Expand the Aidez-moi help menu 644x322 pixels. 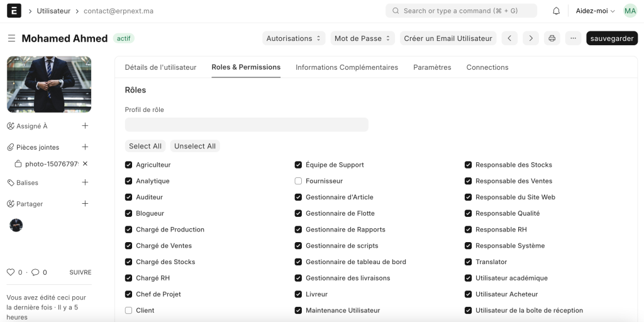[x=595, y=11]
